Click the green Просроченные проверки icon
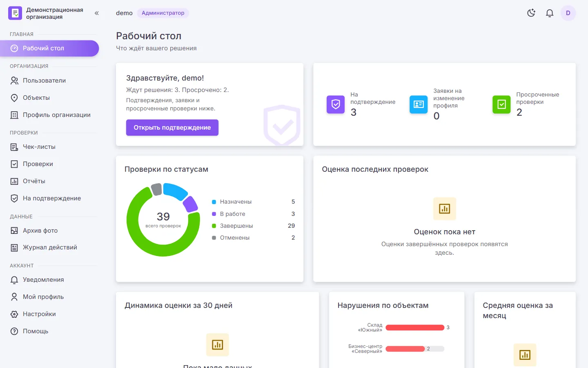This screenshot has width=588, height=368. click(501, 104)
